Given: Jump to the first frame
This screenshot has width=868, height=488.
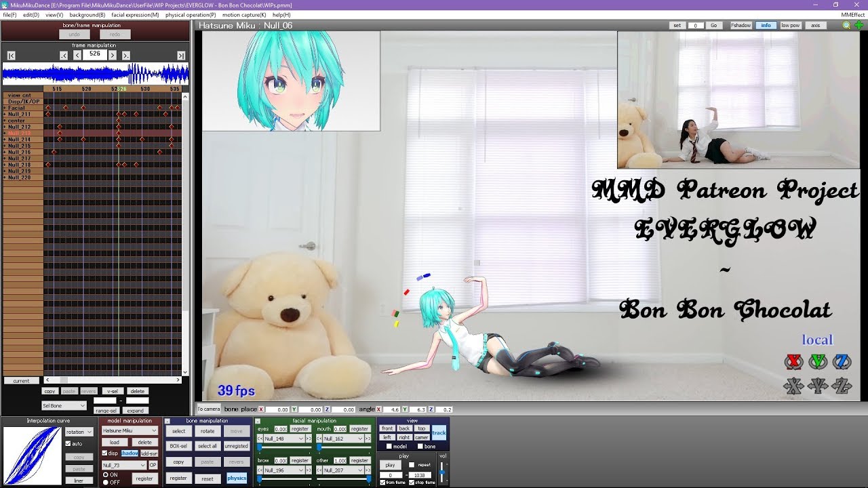Looking at the screenshot, I should tap(12, 56).
